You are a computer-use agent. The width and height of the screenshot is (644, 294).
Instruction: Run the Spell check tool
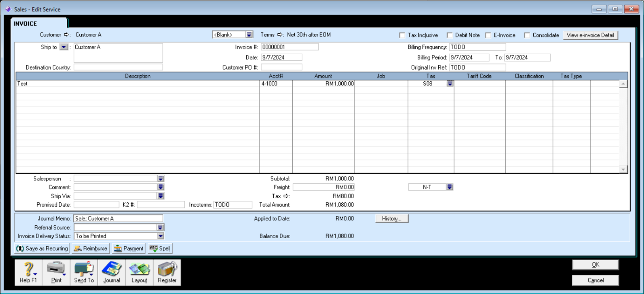pos(160,249)
